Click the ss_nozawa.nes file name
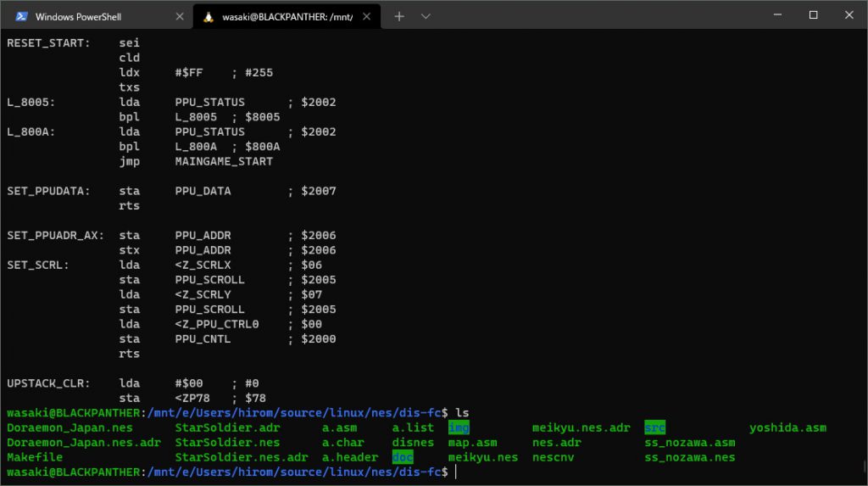 click(x=690, y=458)
